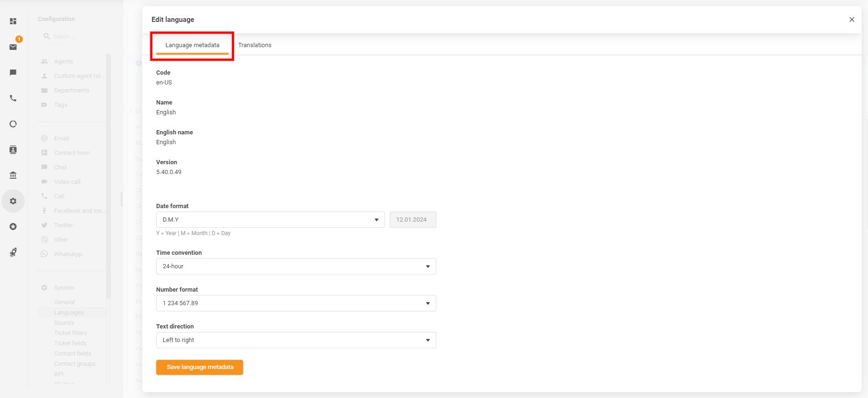Click the rocket icon in left sidebar

(x=13, y=252)
